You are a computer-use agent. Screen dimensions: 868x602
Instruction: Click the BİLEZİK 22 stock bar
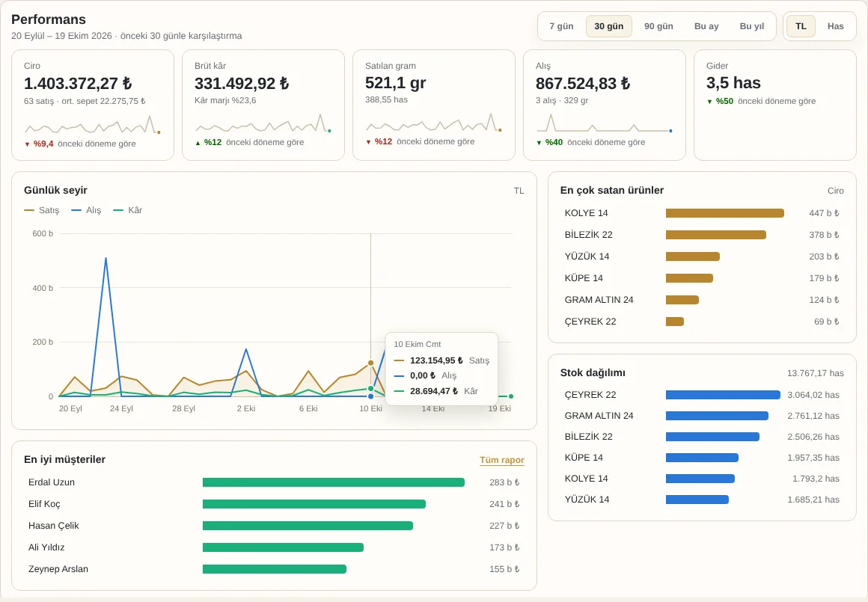pyautogui.click(x=712, y=437)
